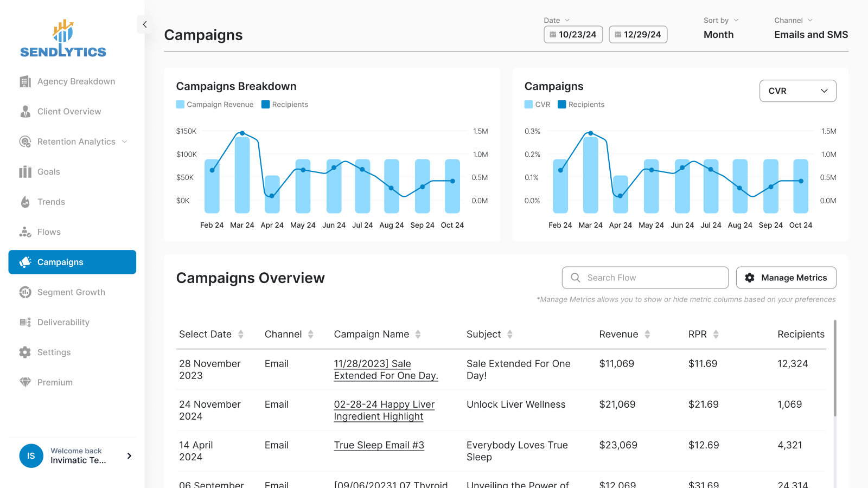
Task: Click the Manage Metrics button
Action: pyautogui.click(x=786, y=278)
